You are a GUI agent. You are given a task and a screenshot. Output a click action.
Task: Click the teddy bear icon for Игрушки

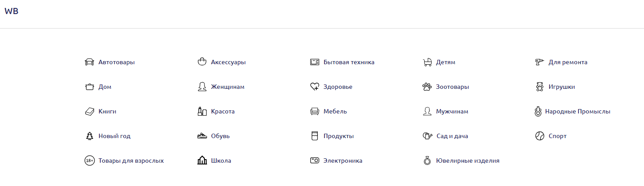click(539, 87)
